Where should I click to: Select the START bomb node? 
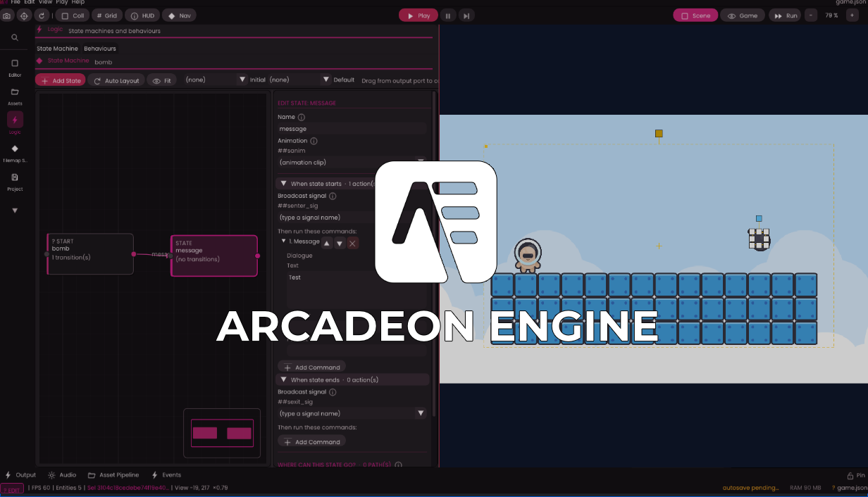(90, 253)
